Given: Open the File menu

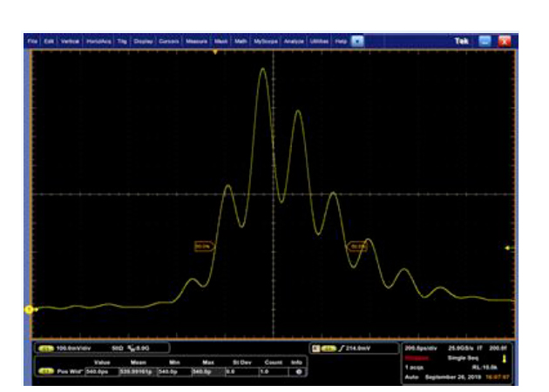Looking at the screenshot, I should (32, 41).
